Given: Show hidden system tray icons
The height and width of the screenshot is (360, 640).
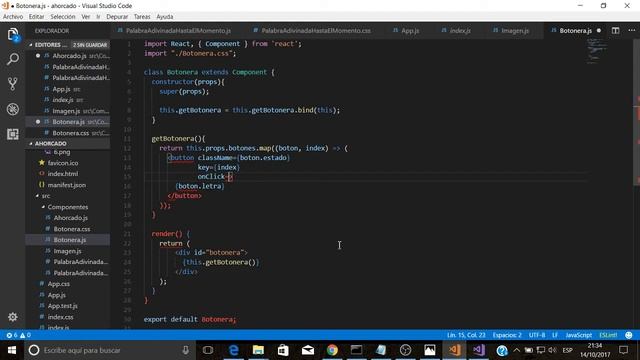Looking at the screenshot, I should point(517,350).
